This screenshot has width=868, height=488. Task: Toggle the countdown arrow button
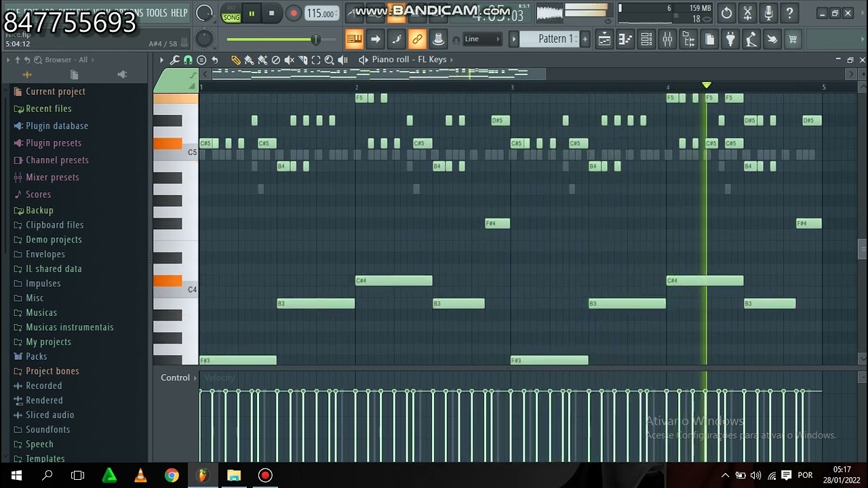(x=375, y=39)
